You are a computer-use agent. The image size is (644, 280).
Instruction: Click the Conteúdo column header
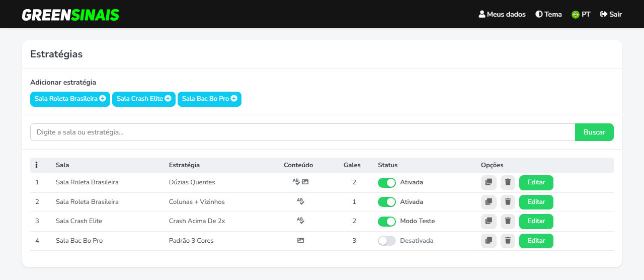(x=298, y=165)
